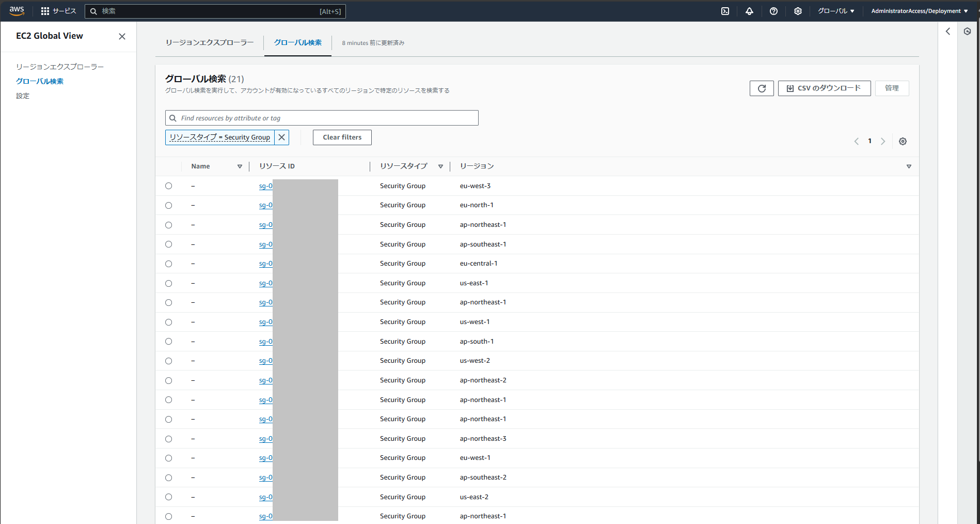Select the us-west-2 security group radio
The width and height of the screenshot is (980, 524).
tap(169, 361)
